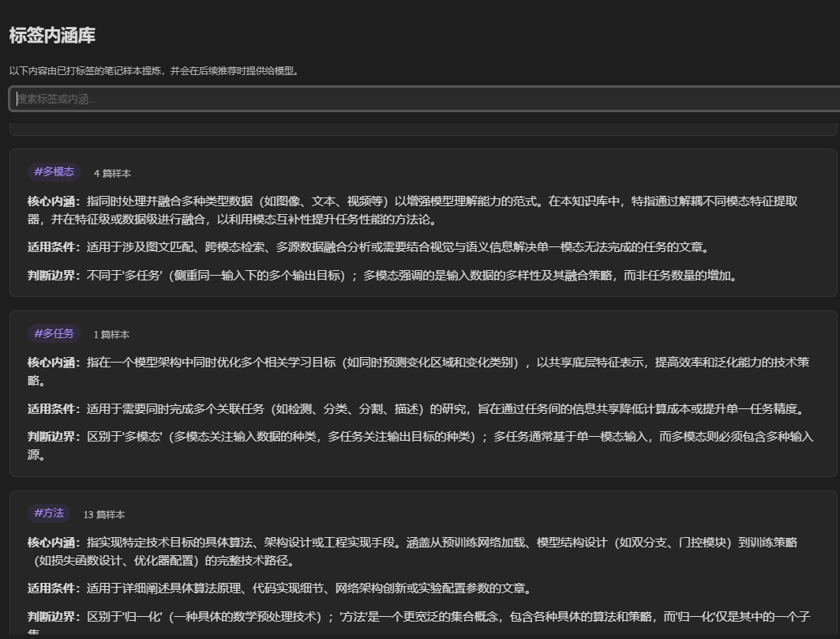Click 核心内涵 label in #方法 card
Viewport: 840px width, 639px height.
coord(54,543)
